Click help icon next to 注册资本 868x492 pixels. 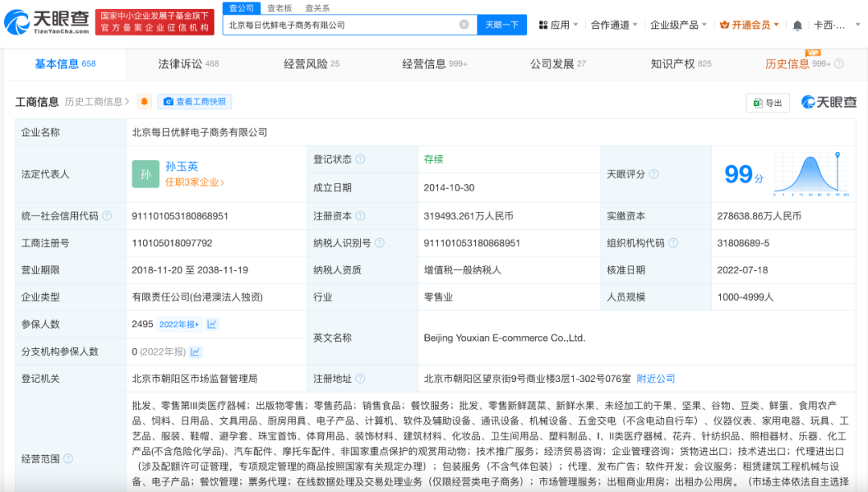click(x=360, y=215)
